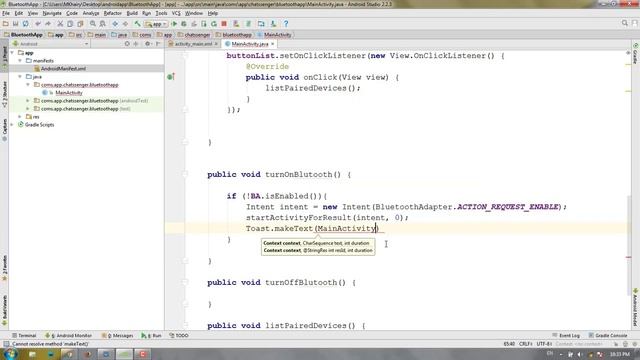The image size is (640, 360).
Task: Click the Make Project hammer icon
Action: (x=138, y=24)
